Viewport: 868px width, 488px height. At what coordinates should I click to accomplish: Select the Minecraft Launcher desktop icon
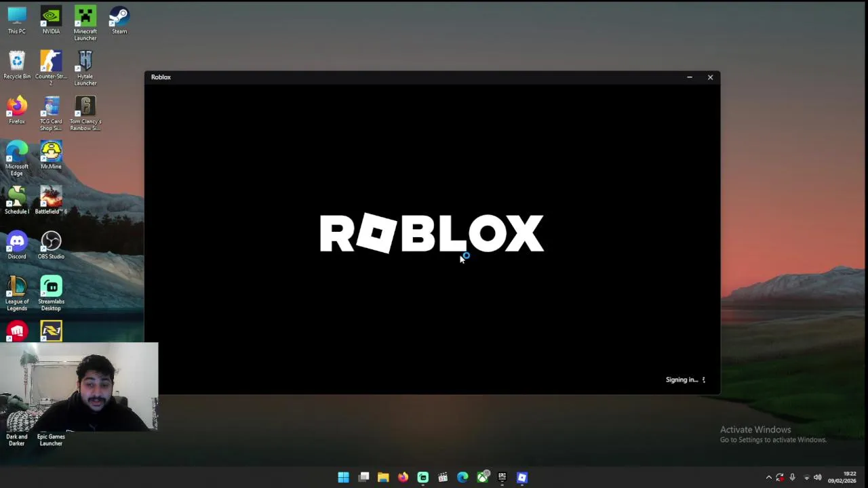click(x=85, y=23)
